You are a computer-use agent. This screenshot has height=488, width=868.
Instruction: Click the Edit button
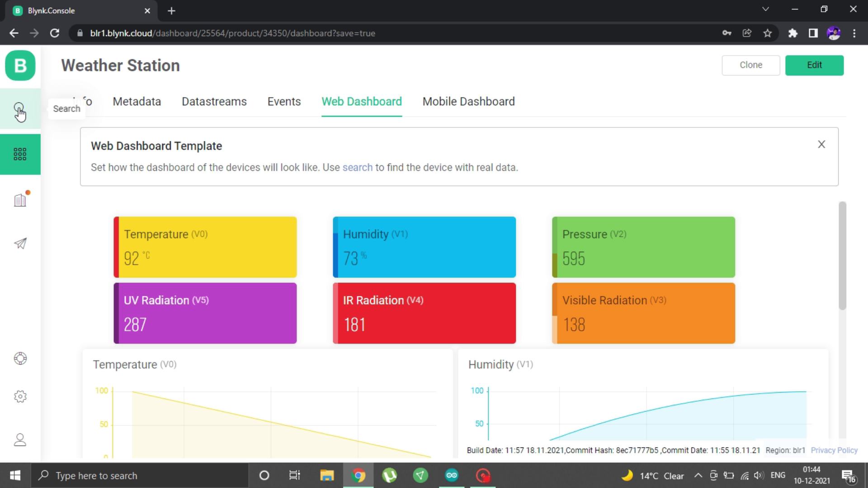click(x=814, y=65)
